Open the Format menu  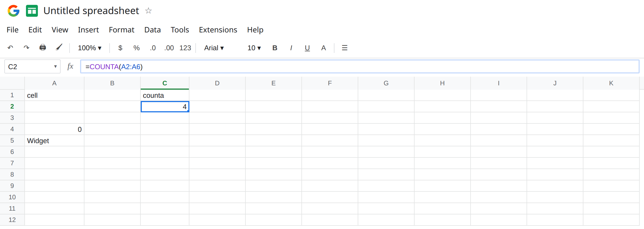tap(121, 30)
